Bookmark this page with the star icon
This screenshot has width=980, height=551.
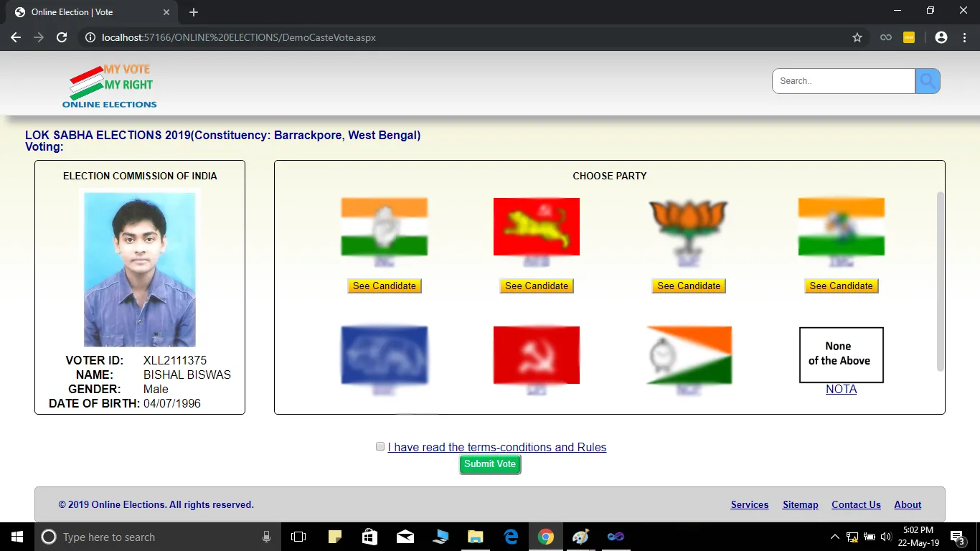(857, 37)
